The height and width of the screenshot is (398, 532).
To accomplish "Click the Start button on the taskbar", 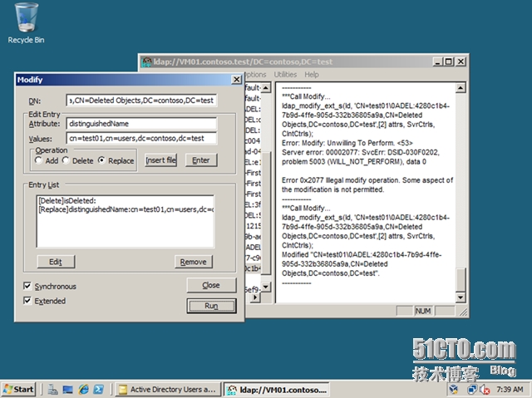I will click(x=19, y=390).
